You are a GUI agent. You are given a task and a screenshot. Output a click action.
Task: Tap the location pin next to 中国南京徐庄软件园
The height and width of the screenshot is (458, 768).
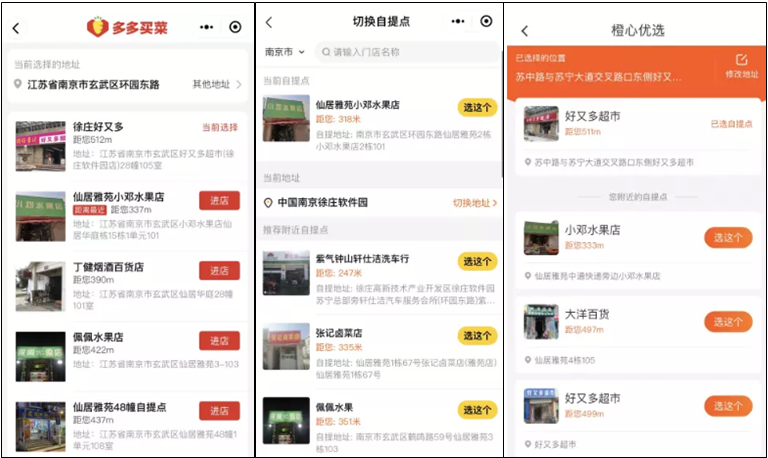coord(268,203)
